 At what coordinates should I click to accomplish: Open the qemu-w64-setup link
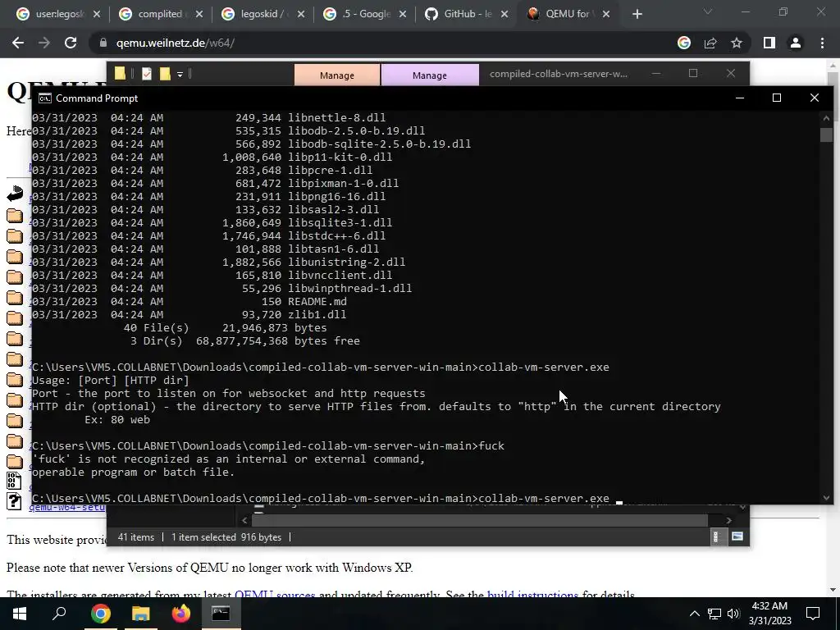(x=67, y=507)
